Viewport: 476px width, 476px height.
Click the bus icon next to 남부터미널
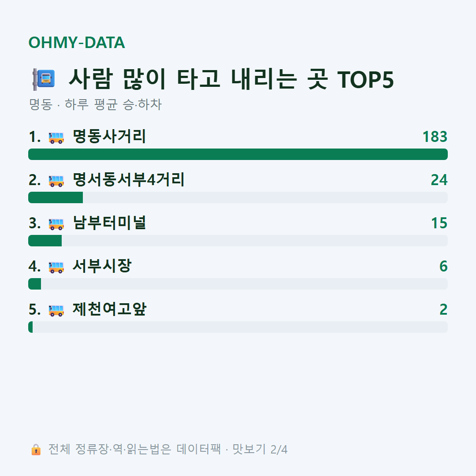point(56,224)
